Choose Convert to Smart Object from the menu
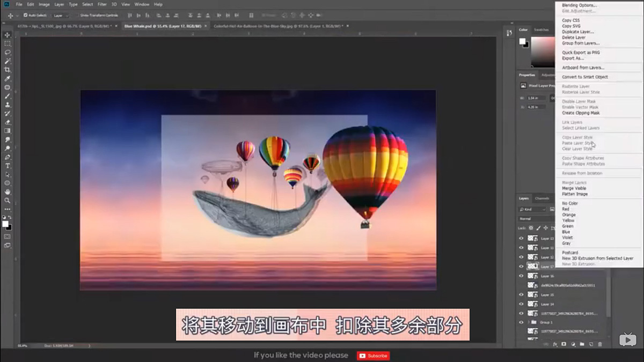 click(x=585, y=77)
